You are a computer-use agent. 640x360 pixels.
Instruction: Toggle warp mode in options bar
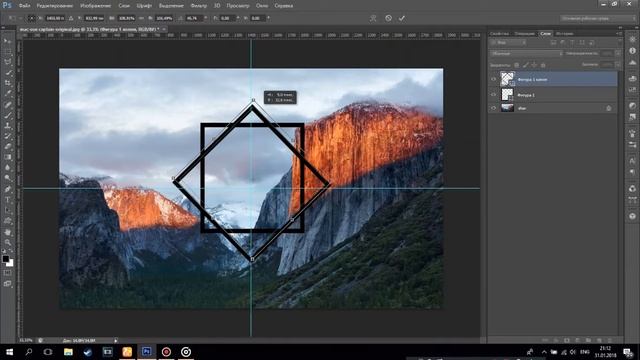pos(373,18)
